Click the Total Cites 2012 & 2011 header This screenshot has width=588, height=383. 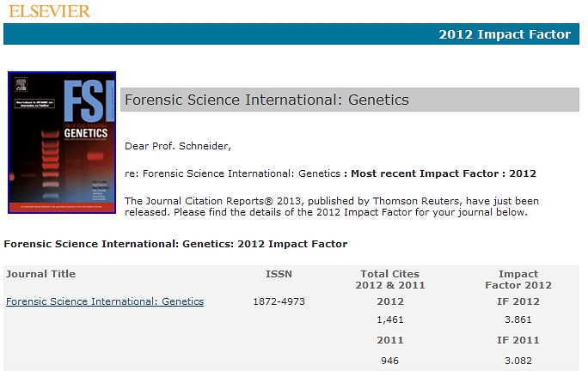coord(390,280)
